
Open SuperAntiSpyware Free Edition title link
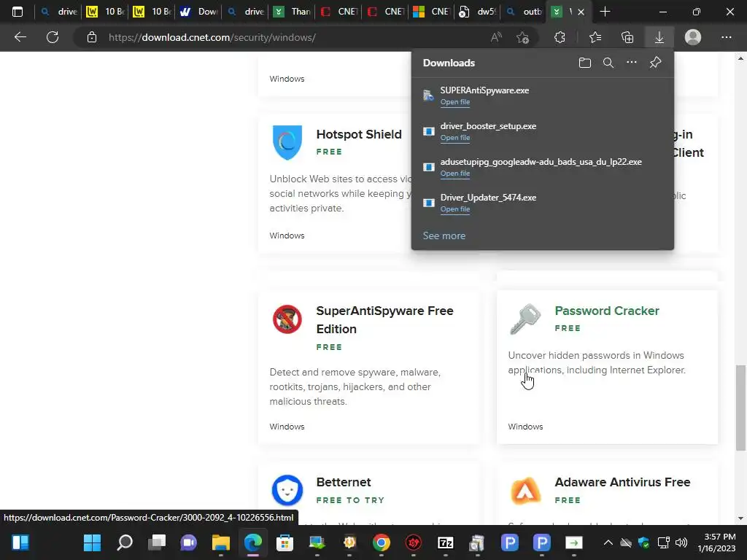pyautogui.click(x=384, y=320)
